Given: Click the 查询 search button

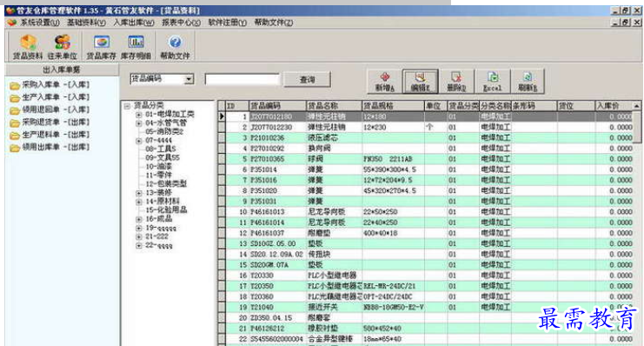Looking at the screenshot, I should pos(307,79).
